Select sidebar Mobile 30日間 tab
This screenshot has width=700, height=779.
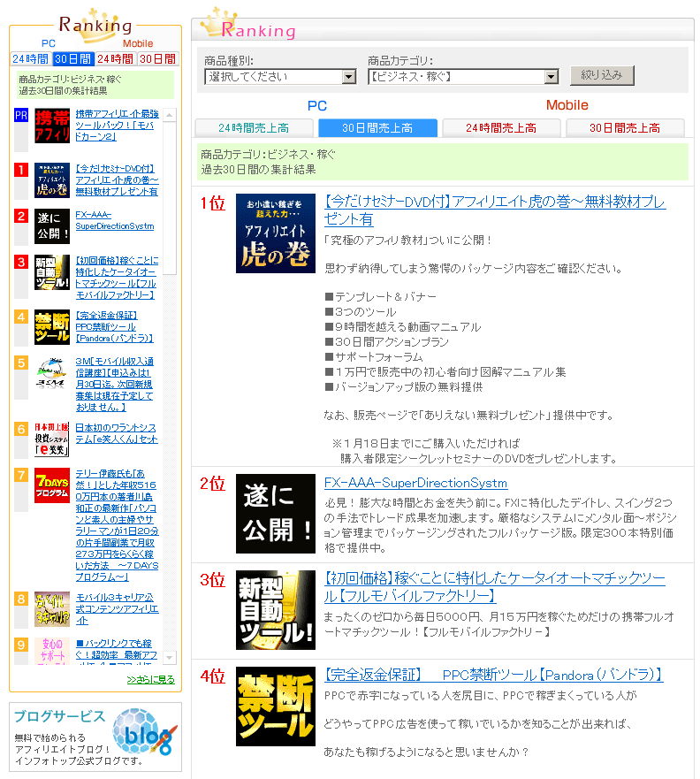point(158,58)
